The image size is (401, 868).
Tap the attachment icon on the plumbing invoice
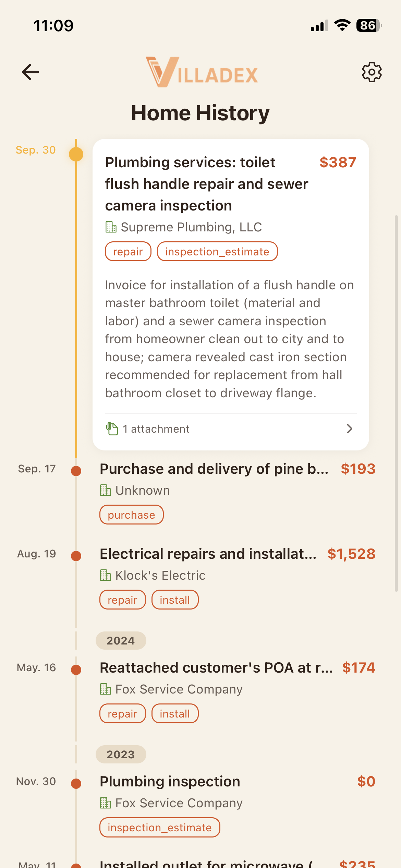click(111, 429)
